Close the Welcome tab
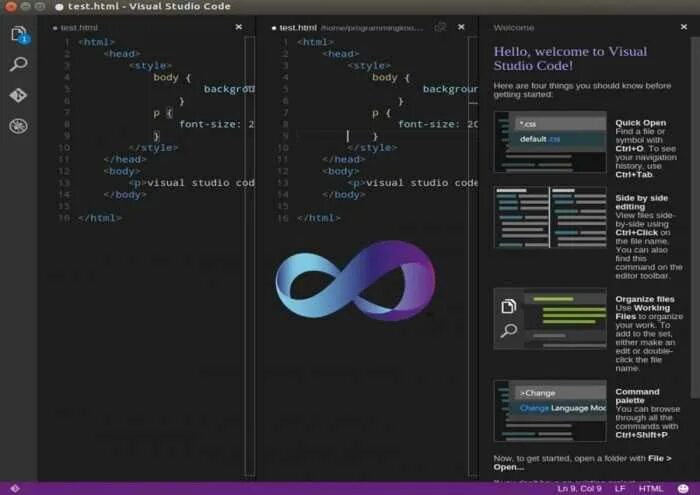Viewport: 700px width, 495px height. (x=683, y=27)
